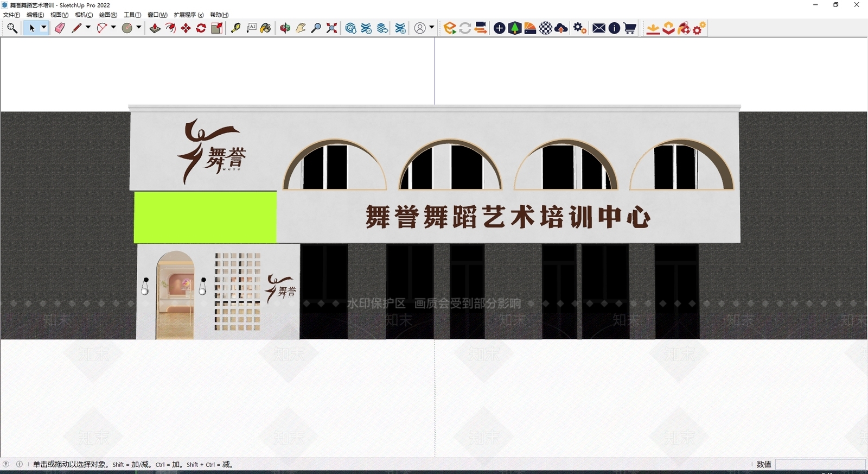This screenshot has width=868, height=474.
Task: Click the status bar geo-location circle icon
Action: pos(6,464)
